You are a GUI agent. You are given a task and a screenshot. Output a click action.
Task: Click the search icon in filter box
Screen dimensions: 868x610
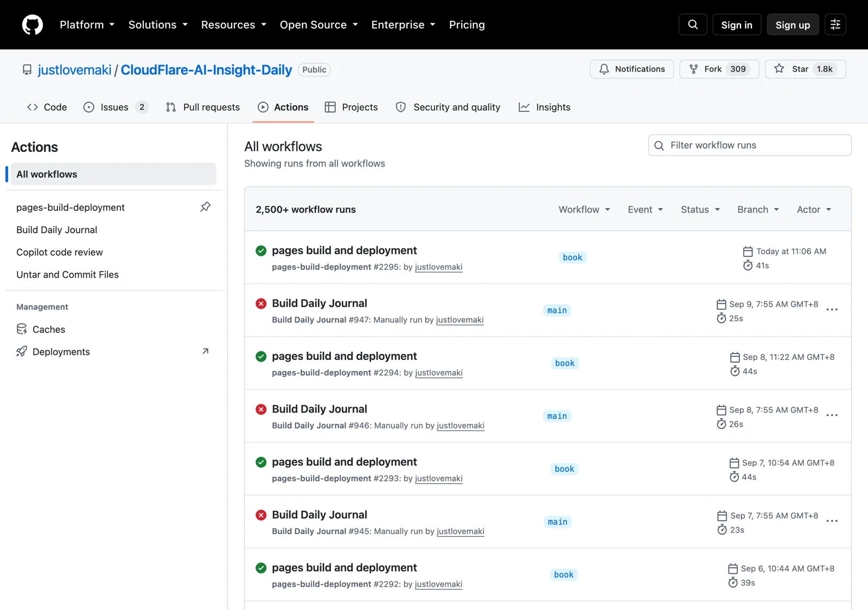(x=659, y=145)
